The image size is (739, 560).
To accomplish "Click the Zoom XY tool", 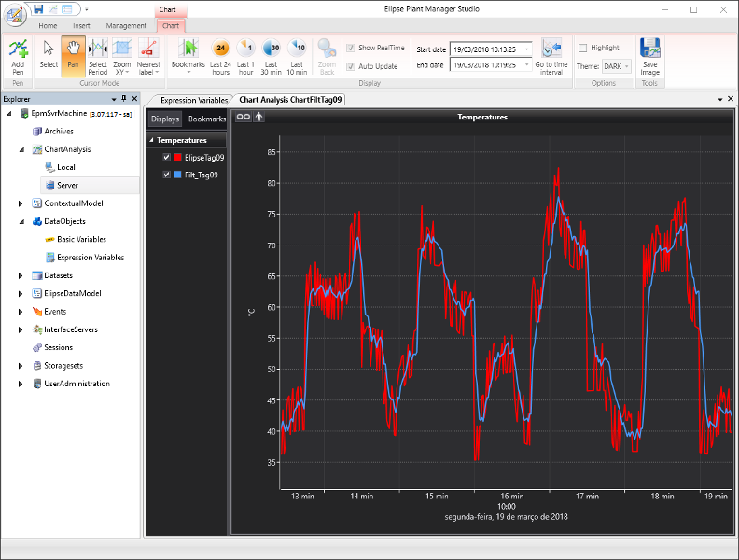I will (x=121, y=57).
